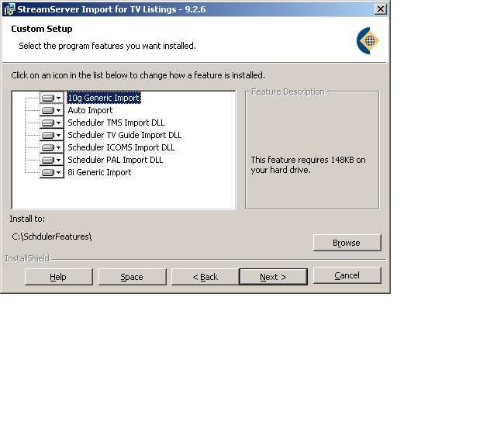Screen dimensions: 504x425
Task: Open install options for 8i Generic Import
Action: (52, 172)
